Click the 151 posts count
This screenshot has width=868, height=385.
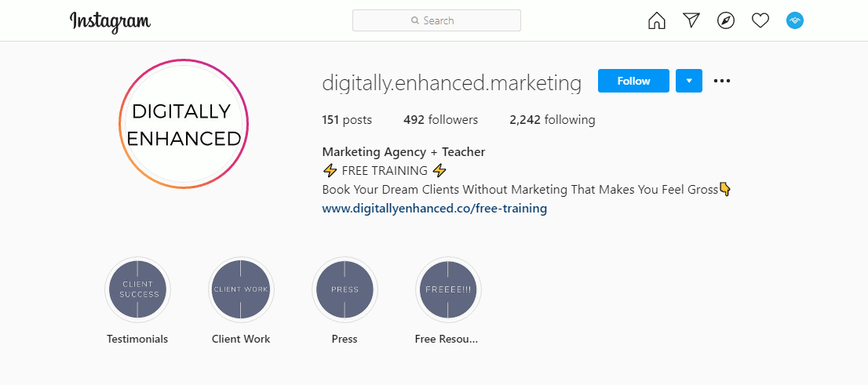(347, 119)
